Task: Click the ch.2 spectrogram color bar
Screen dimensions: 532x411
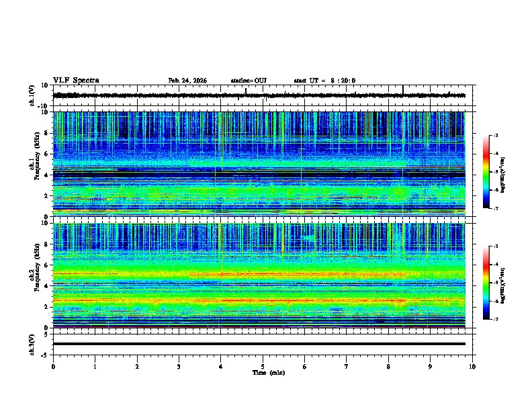Action: 486,283
